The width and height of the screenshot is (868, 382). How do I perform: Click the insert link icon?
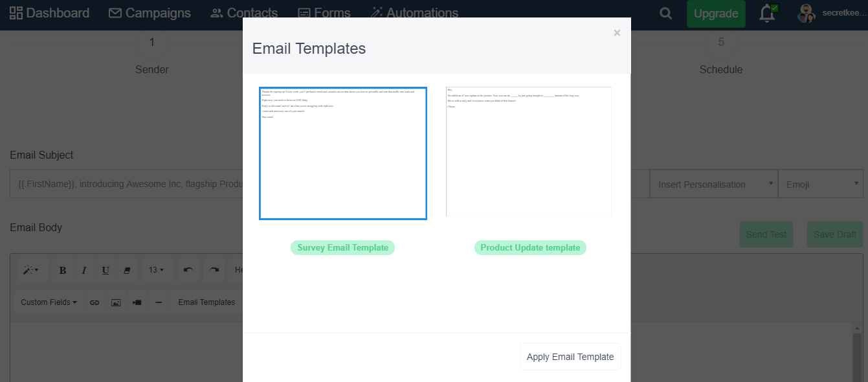pos(95,302)
